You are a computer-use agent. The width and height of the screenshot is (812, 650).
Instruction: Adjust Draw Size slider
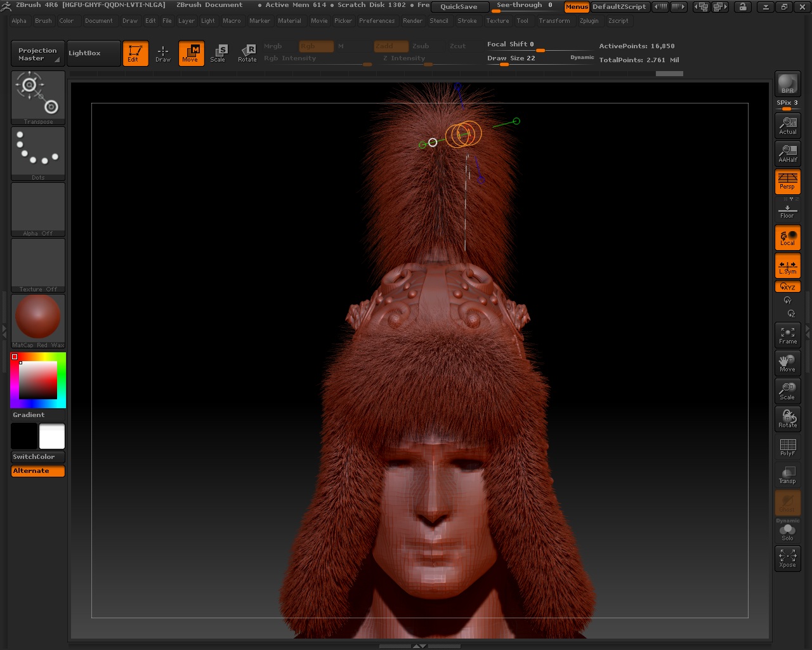tap(528, 59)
